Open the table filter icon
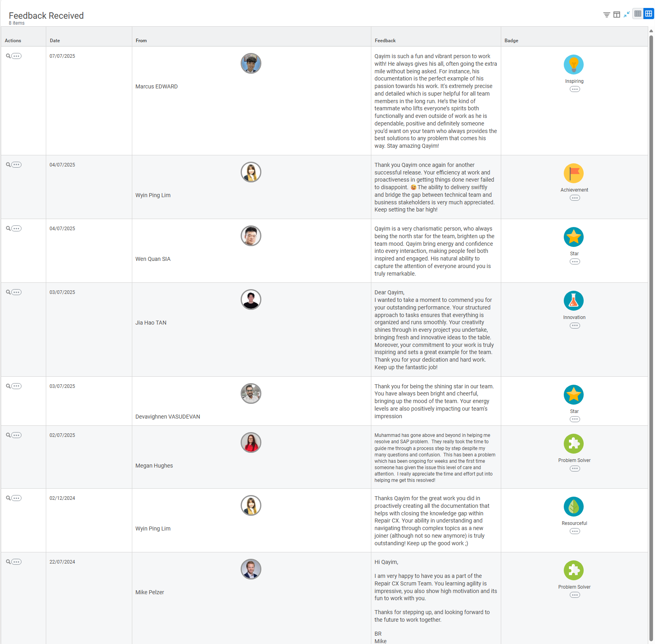 [x=606, y=15]
